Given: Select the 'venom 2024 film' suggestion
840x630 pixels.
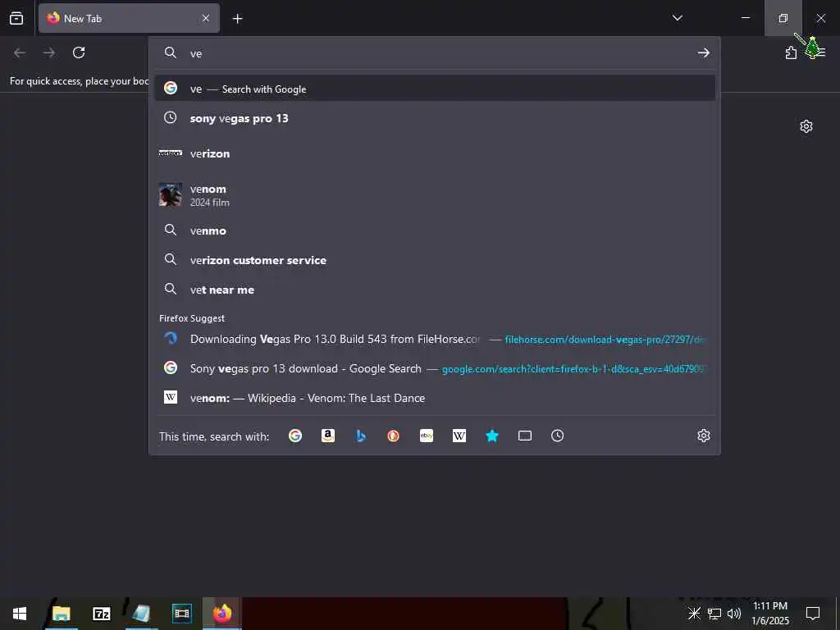Looking at the screenshot, I should point(435,195).
